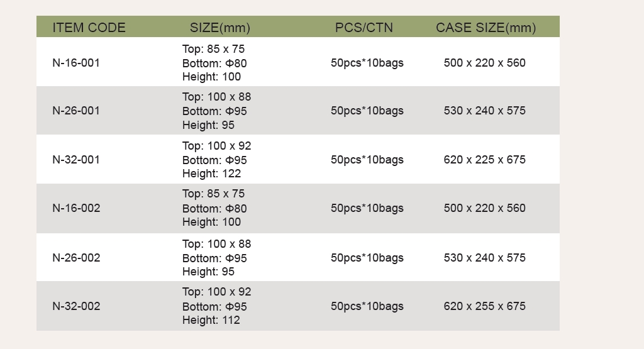Screen dimensions: 644x349
Task: Select item code N-26-001
Action: coord(76,111)
